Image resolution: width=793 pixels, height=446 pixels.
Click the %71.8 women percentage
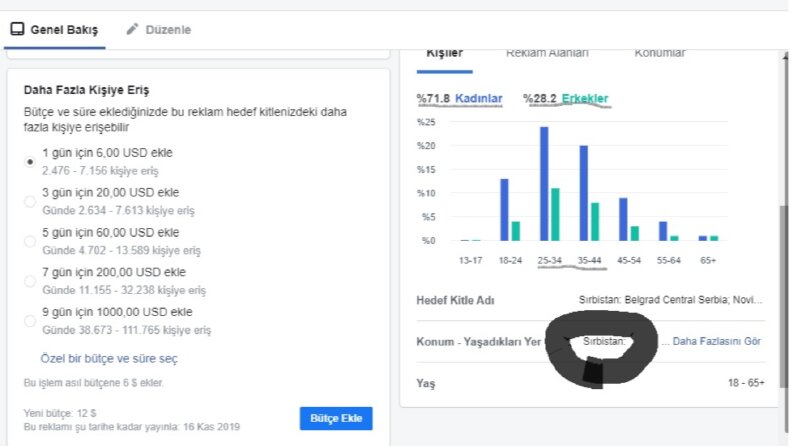(x=433, y=98)
